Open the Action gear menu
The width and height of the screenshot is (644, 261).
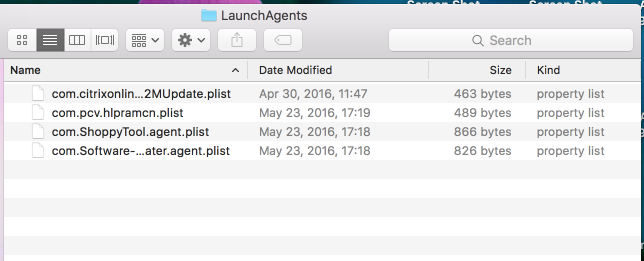(x=191, y=40)
